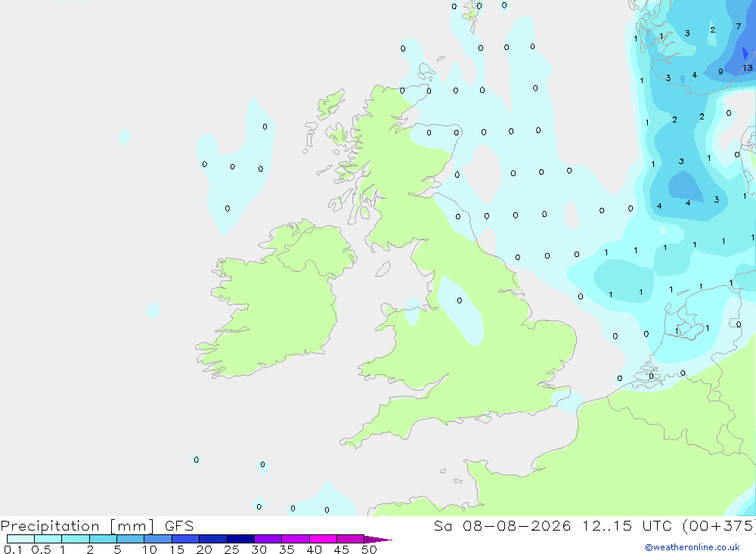Click the 5–10 mm legend color swatch
The image size is (756, 554).
pyautogui.click(x=131, y=539)
